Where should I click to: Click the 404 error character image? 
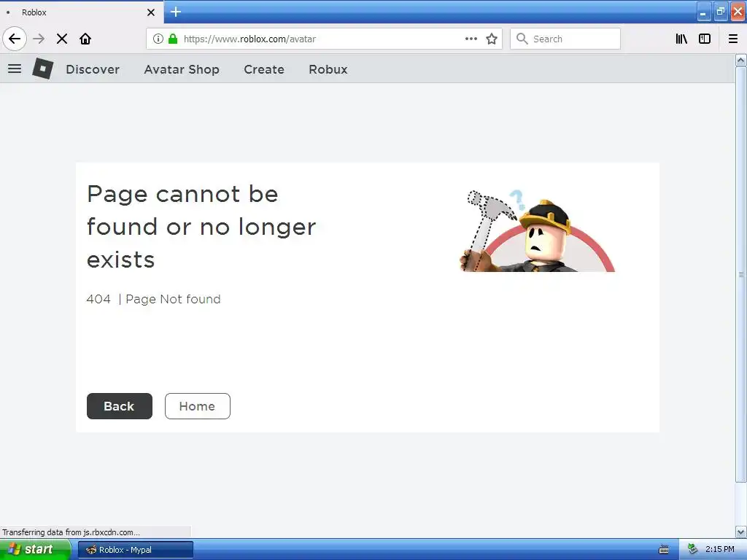tap(538, 230)
